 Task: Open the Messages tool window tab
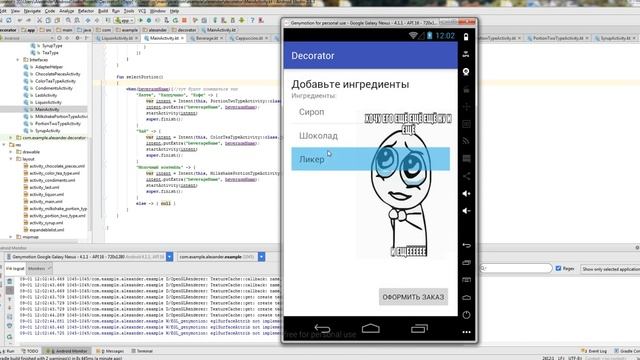(x=110, y=351)
